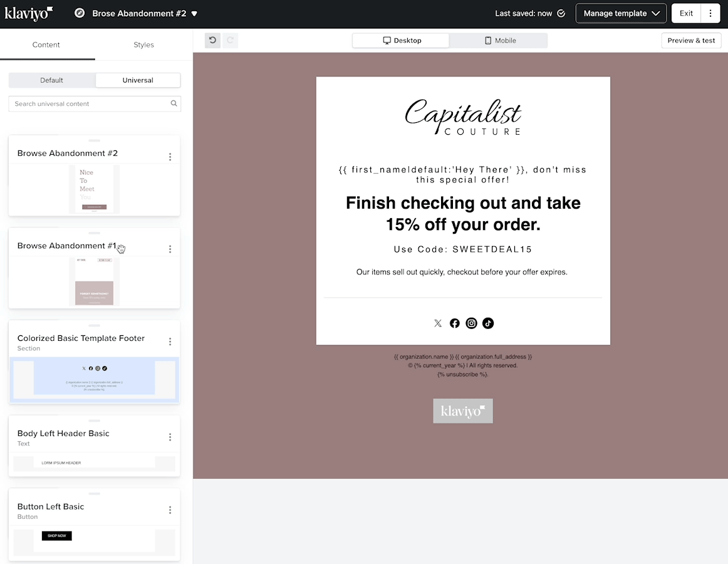The image size is (728, 564).
Task: Click the Klaviyo badge in email footer
Action: pos(463,410)
